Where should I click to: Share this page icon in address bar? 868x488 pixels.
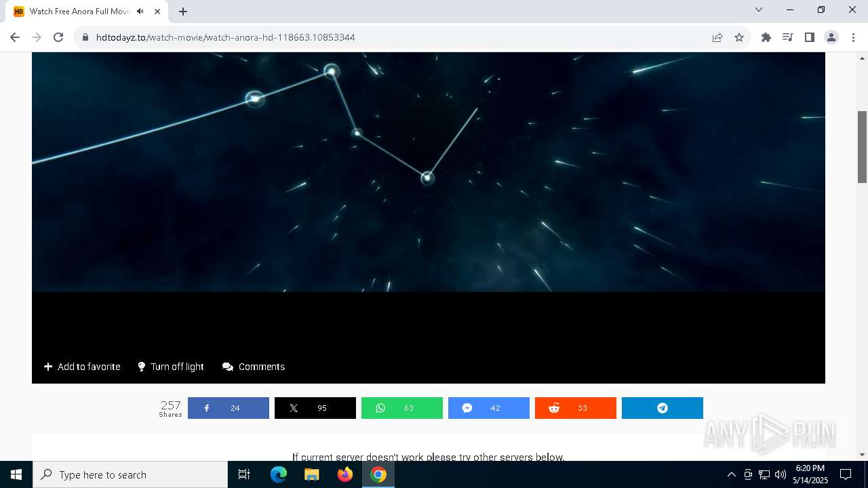(717, 37)
